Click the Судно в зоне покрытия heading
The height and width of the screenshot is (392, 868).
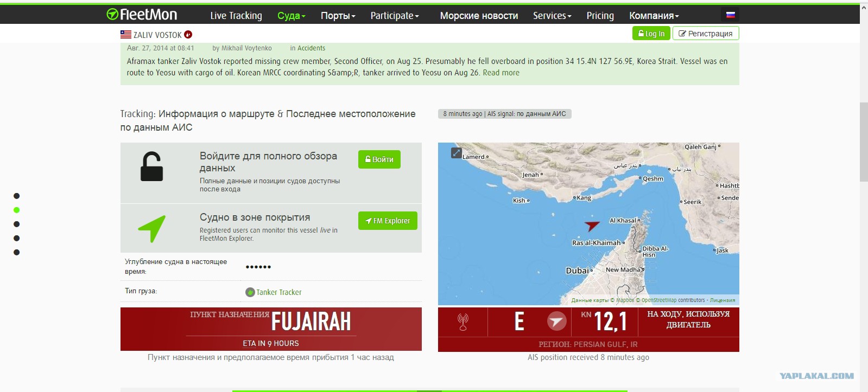coord(255,217)
